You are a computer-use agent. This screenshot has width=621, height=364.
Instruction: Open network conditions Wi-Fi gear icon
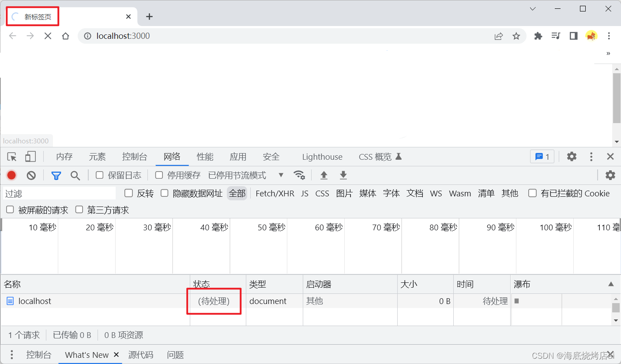(x=299, y=175)
